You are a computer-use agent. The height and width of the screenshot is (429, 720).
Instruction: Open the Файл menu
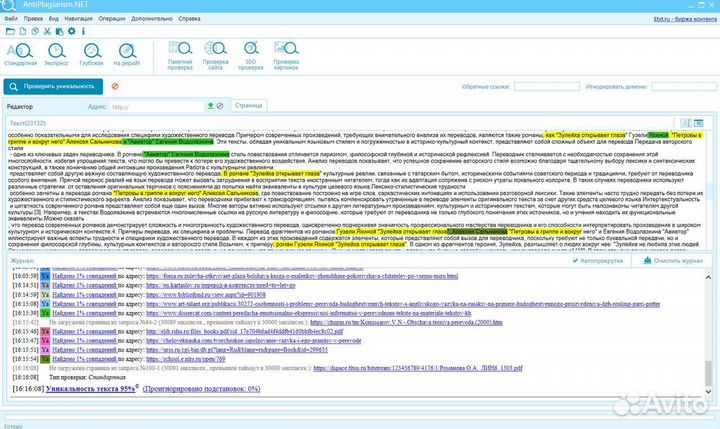point(11,18)
